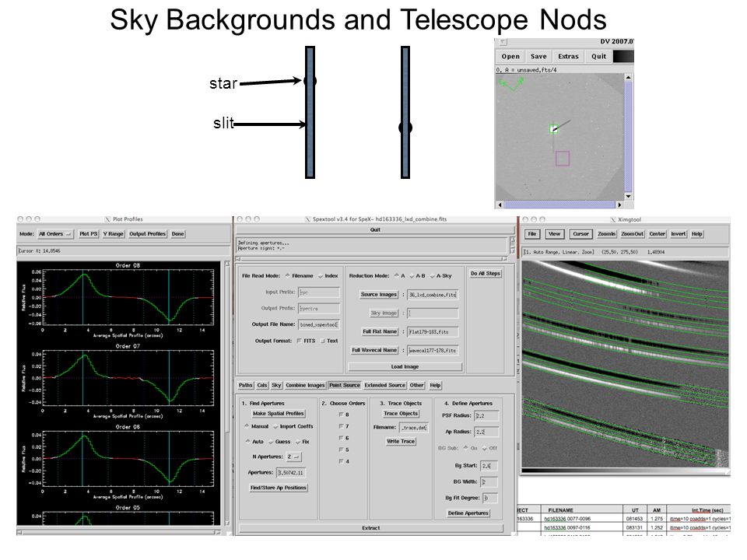Click the Define Apertures button

click(468, 513)
